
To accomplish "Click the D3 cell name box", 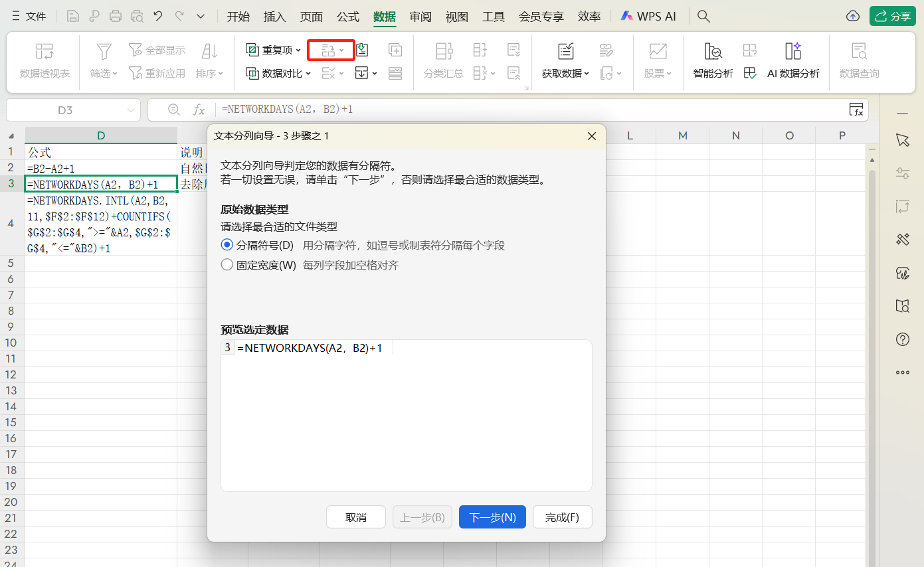I will [65, 108].
